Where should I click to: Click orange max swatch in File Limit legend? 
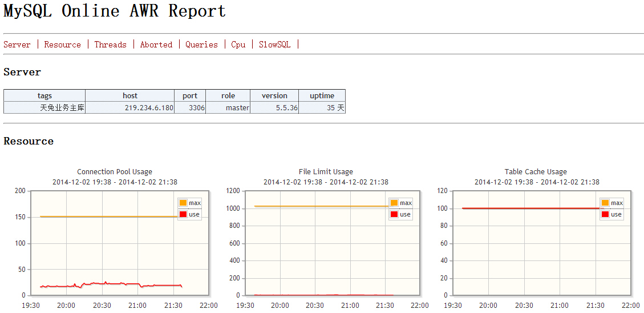394,203
